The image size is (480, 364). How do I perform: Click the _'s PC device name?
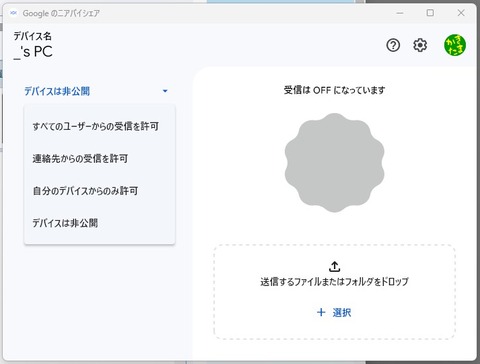33,52
